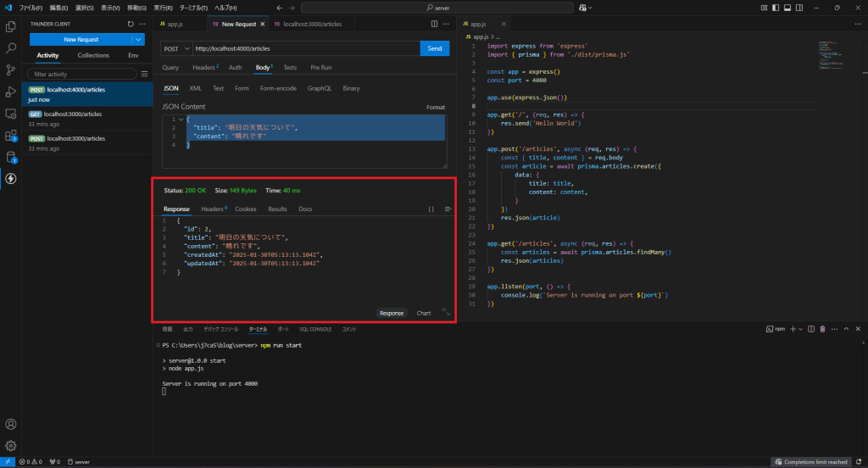Expand the New Request dropdown arrow
Image resolution: width=868 pixels, height=468 pixels.
(x=137, y=39)
